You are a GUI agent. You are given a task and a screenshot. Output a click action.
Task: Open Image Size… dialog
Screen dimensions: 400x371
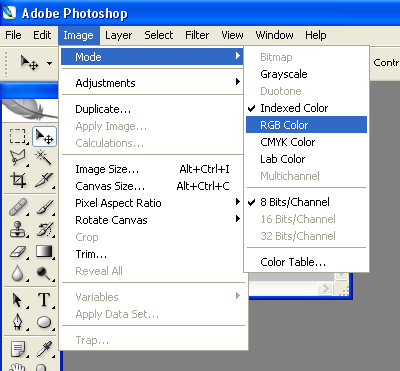pos(152,169)
